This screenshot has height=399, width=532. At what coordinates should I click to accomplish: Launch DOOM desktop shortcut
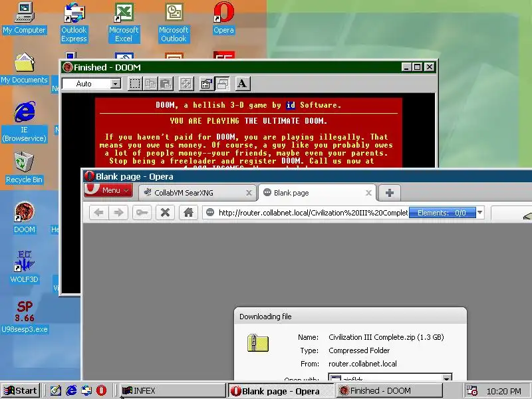pos(24,217)
